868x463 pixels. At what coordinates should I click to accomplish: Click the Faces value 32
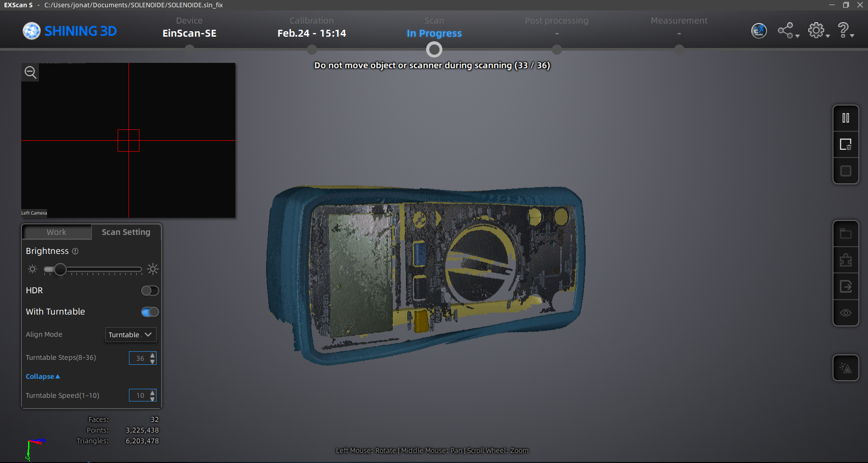[x=155, y=420]
